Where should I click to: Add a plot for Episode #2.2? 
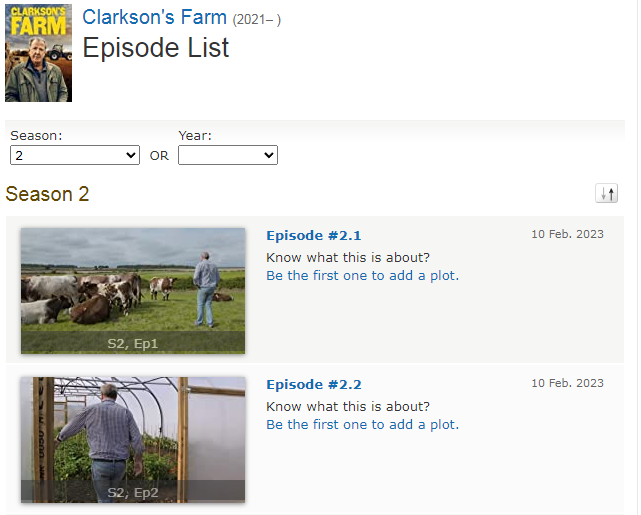(x=363, y=425)
